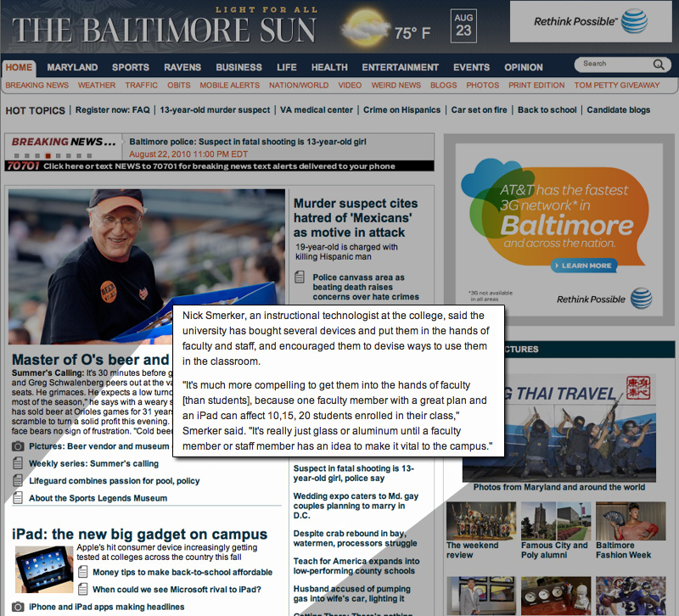Image resolution: width=679 pixels, height=616 pixels.
Task: Click the search magnifying glass icon
Action: click(x=659, y=64)
